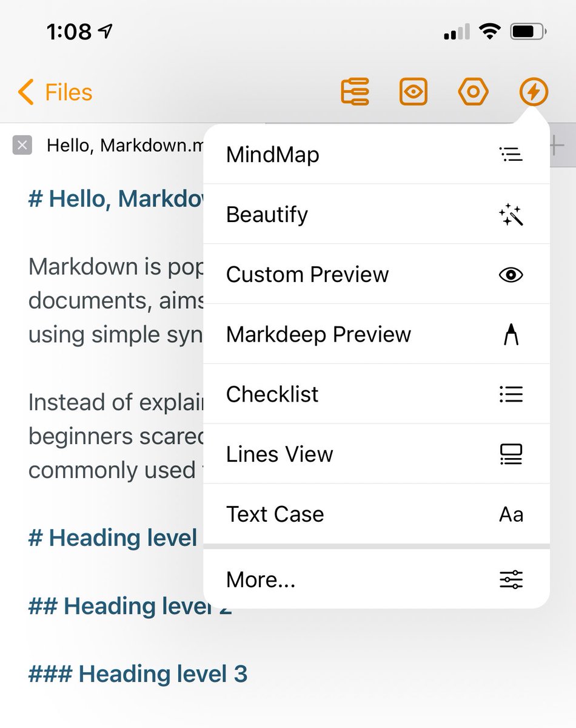Image resolution: width=576 pixels, height=728 pixels.
Task: Open the Lines View menu item
Action: pyautogui.click(x=377, y=454)
